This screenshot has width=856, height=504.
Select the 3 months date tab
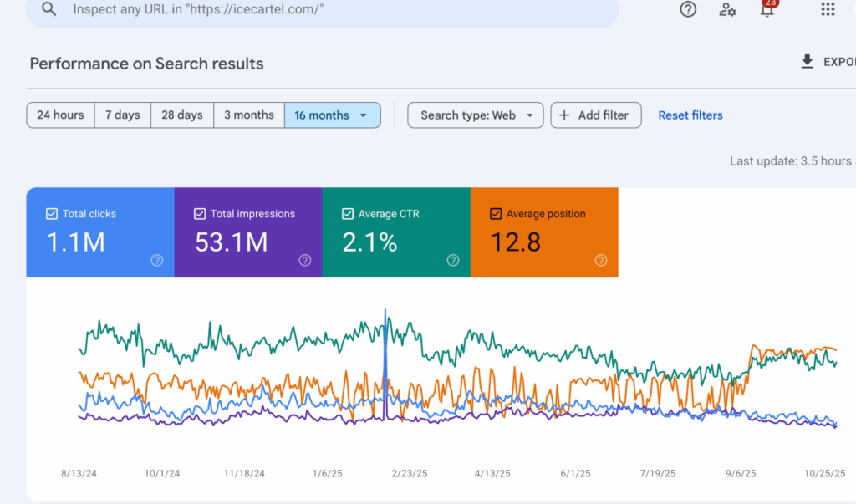(x=249, y=115)
